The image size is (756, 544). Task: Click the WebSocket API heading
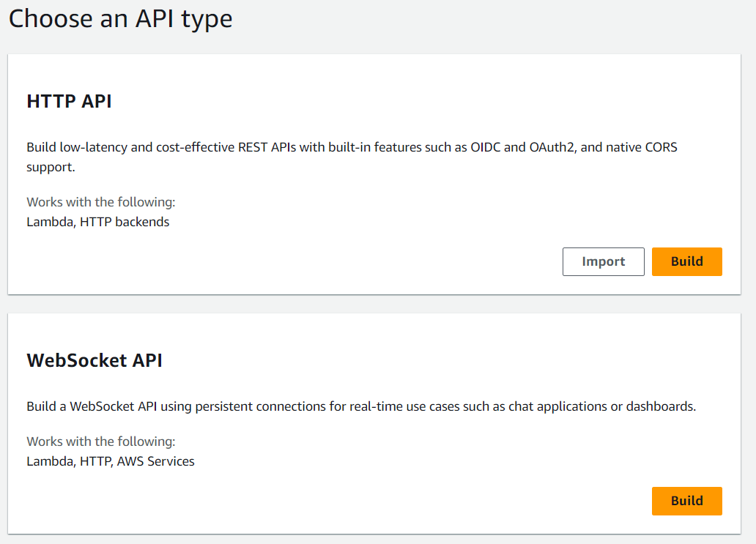click(94, 360)
